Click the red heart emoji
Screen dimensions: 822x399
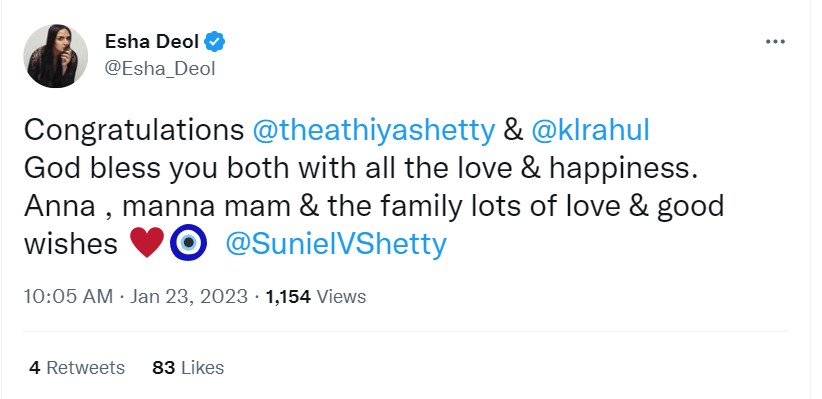[147, 242]
